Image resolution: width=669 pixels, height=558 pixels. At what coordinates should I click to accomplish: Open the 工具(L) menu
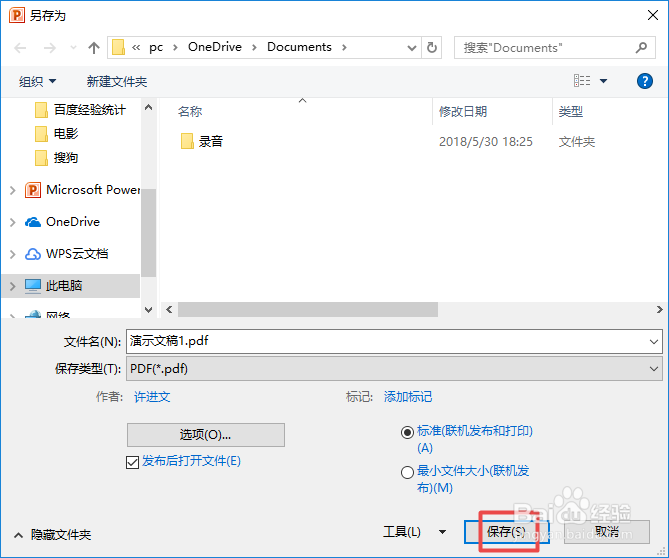click(x=414, y=532)
